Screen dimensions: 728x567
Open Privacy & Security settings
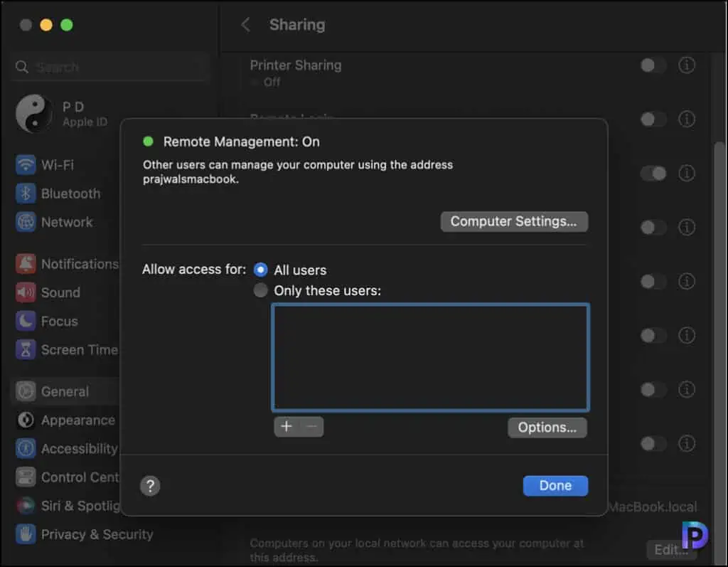click(x=85, y=534)
